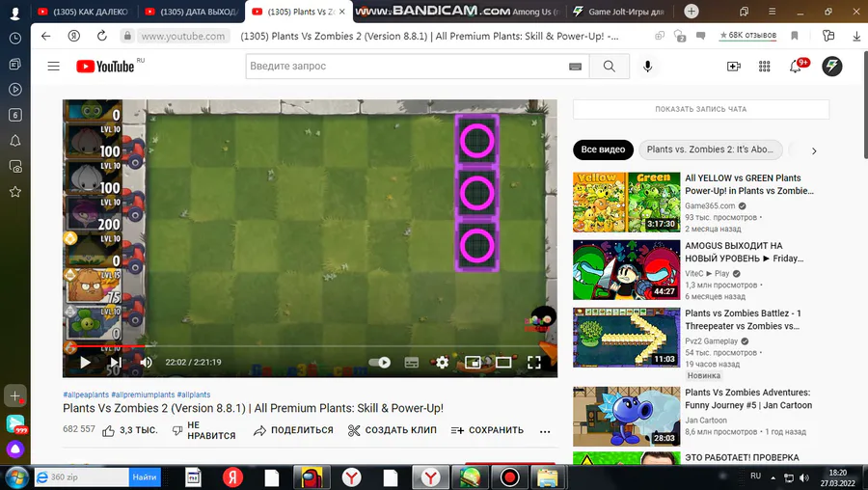This screenshot has height=490, width=868.
Task: Open the AMOGUS ВЫХОДИТ НА НОВЫЙ УРОВЕНЬ video
Action: 744,252
